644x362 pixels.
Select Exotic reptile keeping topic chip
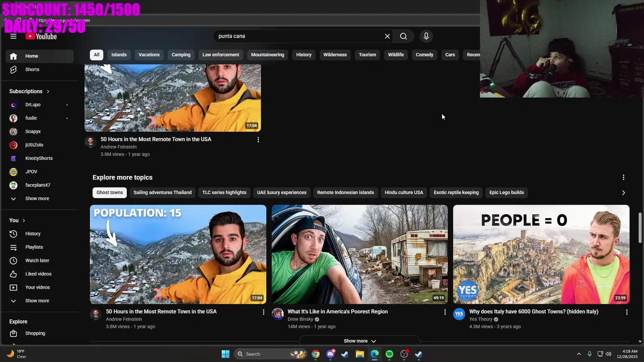(x=456, y=193)
